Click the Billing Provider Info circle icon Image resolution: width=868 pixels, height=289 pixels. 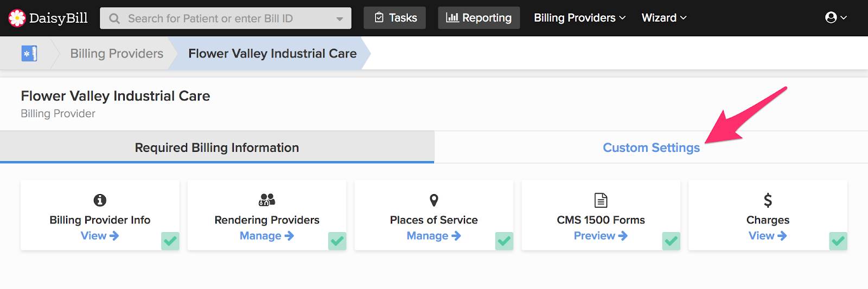(100, 200)
